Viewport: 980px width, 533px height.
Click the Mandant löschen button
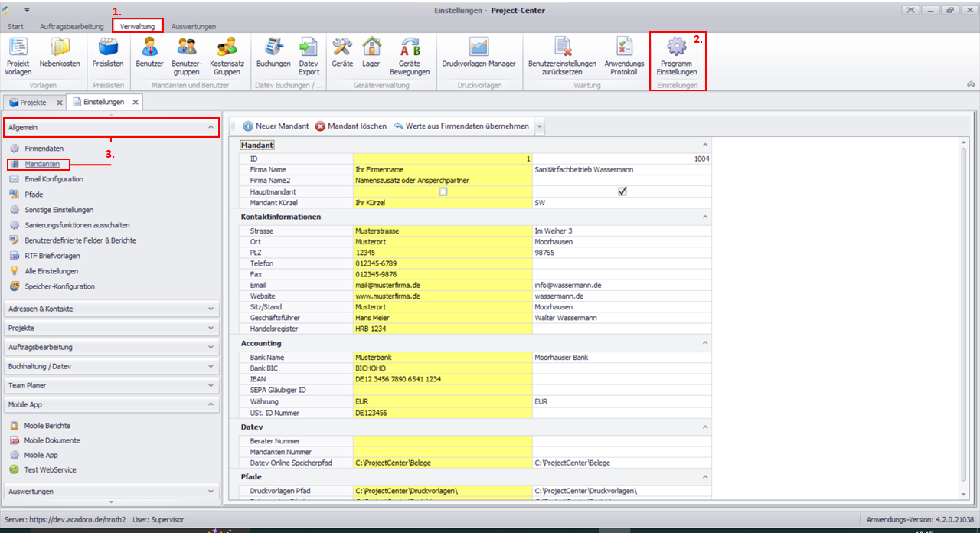pos(351,126)
